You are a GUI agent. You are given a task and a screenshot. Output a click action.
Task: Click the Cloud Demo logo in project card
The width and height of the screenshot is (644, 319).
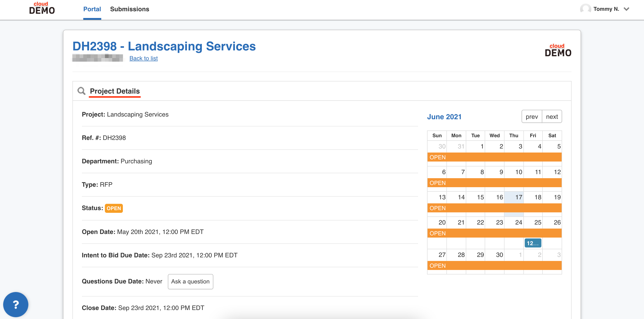(x=558, y=50)
